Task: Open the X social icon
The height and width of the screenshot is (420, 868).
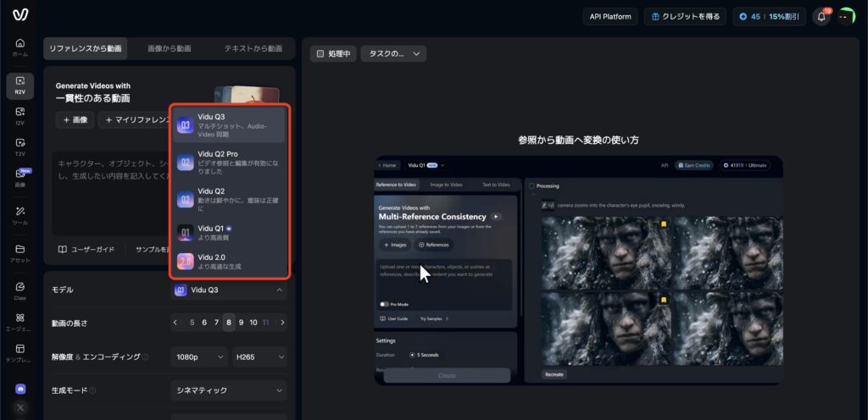Action: click(20, 408)
